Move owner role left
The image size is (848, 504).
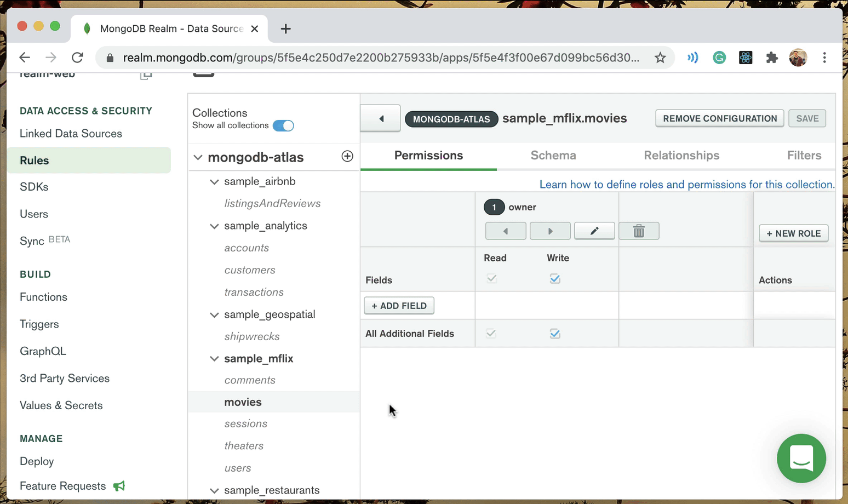click(506, 231)
